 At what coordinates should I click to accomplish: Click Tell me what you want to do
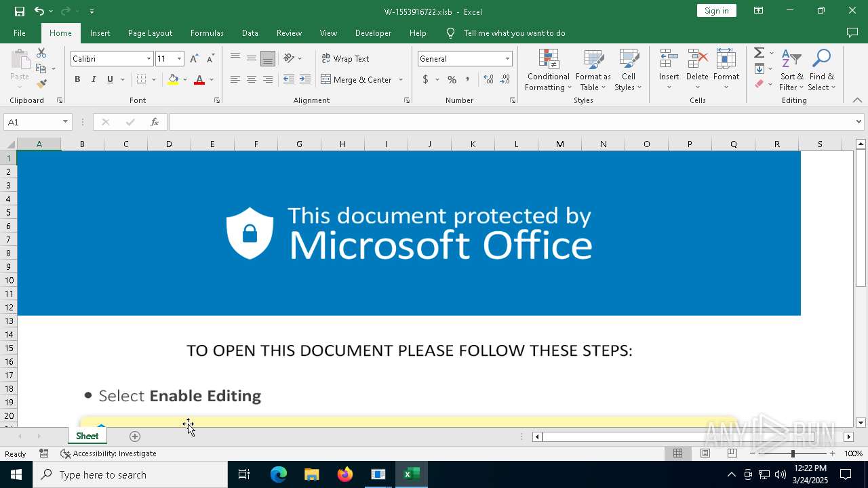[x=514, y=33]
